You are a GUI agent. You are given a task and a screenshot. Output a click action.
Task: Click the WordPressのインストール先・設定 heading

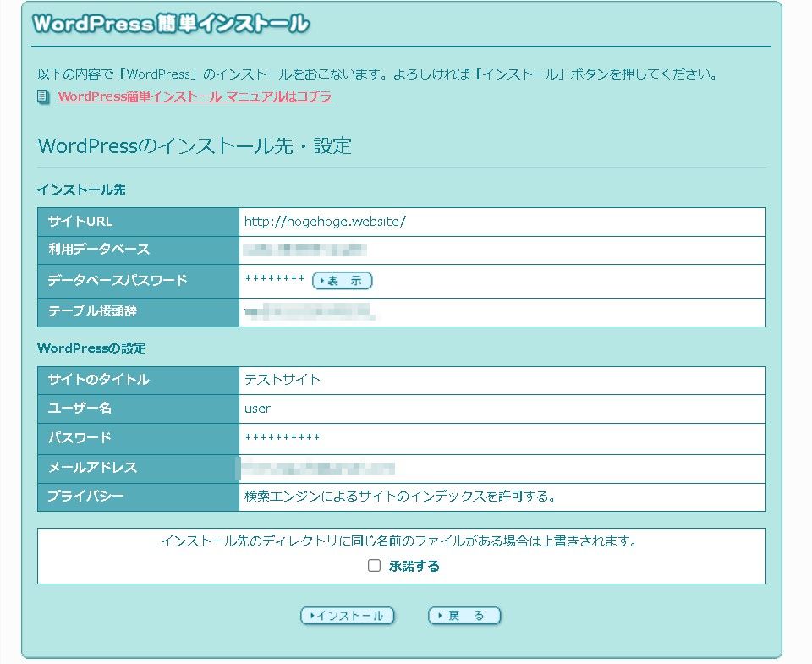(x=195, y=145)
